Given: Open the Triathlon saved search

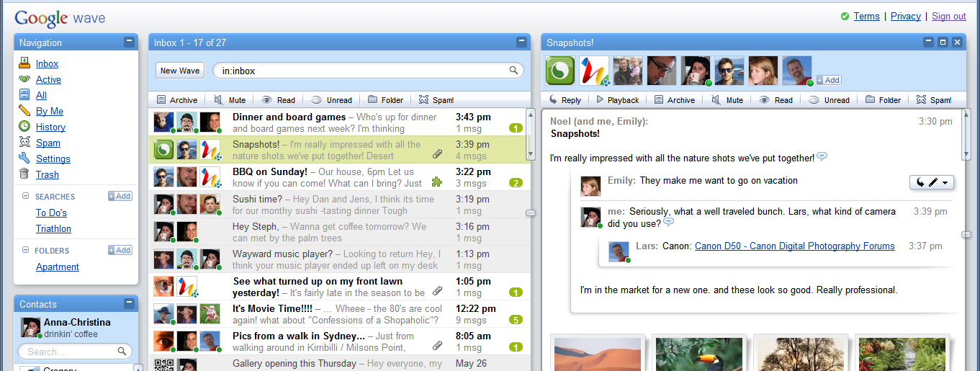Looking at the screenshot, I should 53,228.
